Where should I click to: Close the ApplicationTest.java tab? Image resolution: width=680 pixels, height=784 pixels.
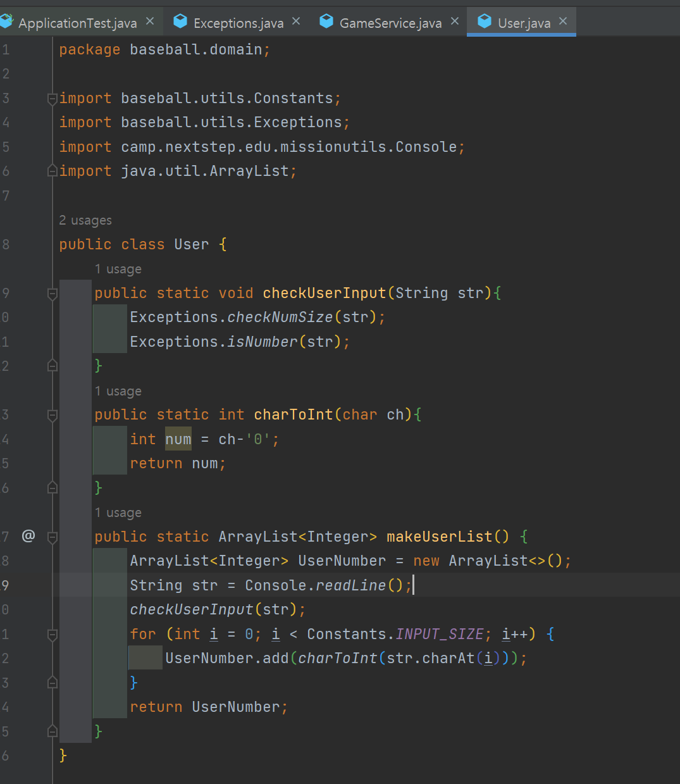coord(150,22)
